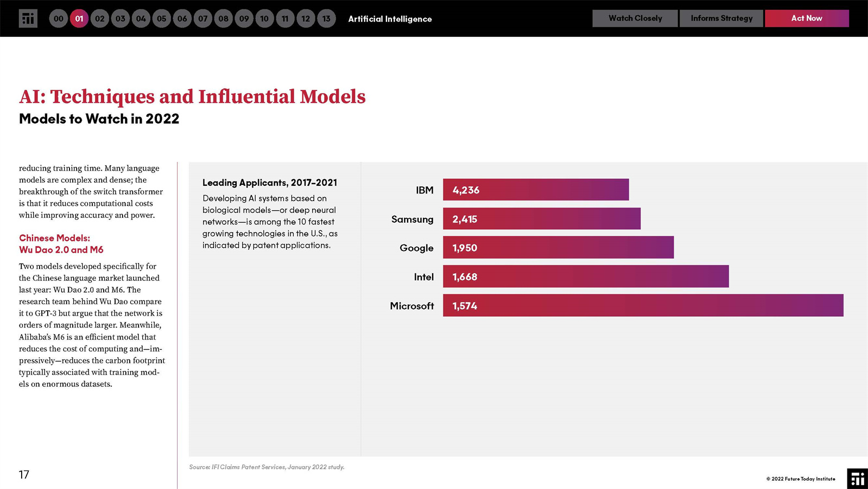Screen dimensions: 868x489
Task: Select the Watch Closely tab
Action: tap(635, 18)
